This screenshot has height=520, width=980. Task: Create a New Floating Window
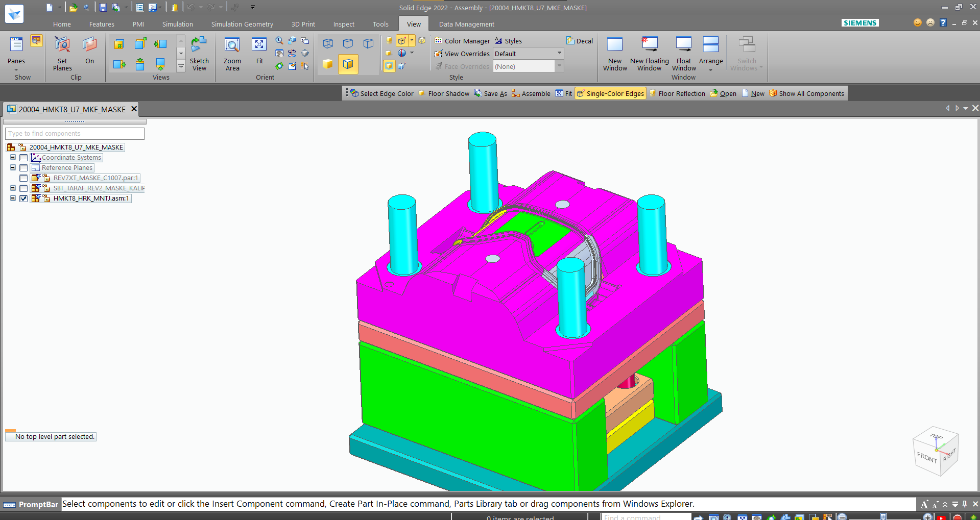coord(649,54)
